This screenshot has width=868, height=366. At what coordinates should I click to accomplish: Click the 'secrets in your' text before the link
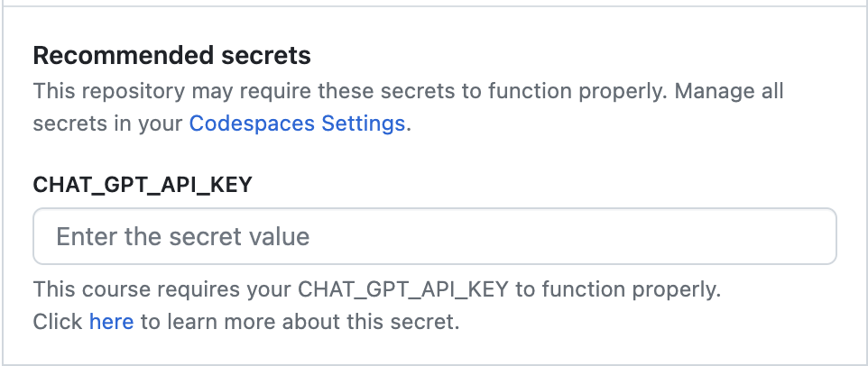(108, 124)
